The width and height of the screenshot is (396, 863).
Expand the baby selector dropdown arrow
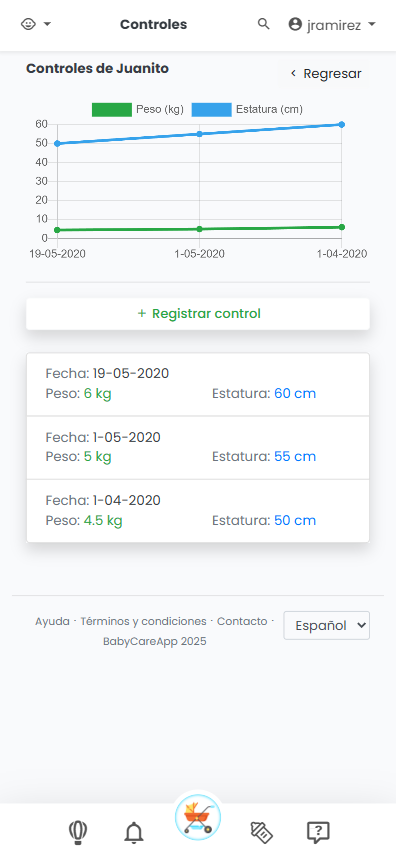(47, 24)
